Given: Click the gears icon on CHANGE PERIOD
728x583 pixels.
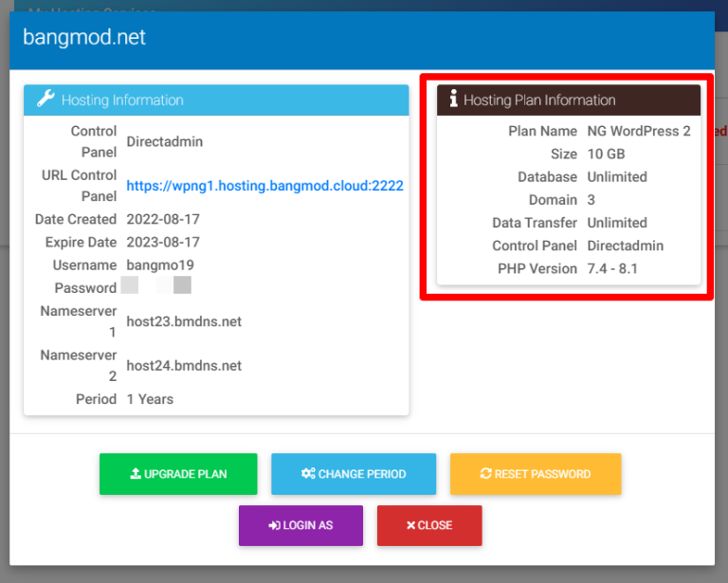Looking at the screenshot, I should coord(308,473).
